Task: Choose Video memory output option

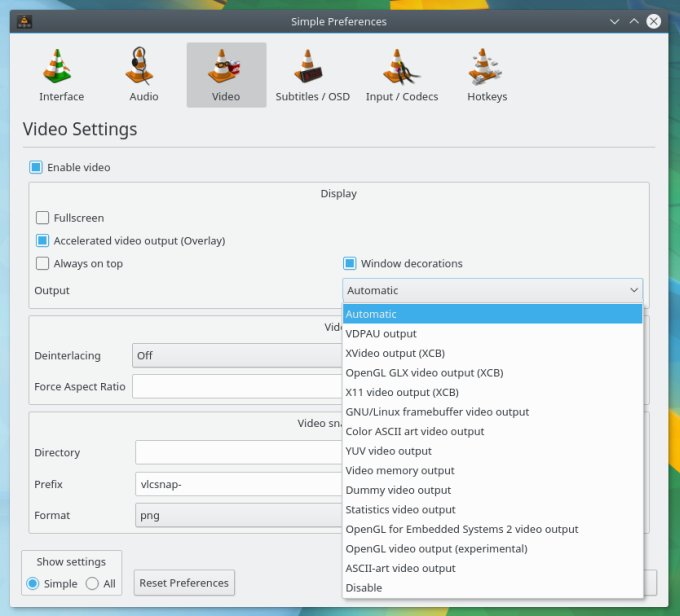Action: point(492,470)
